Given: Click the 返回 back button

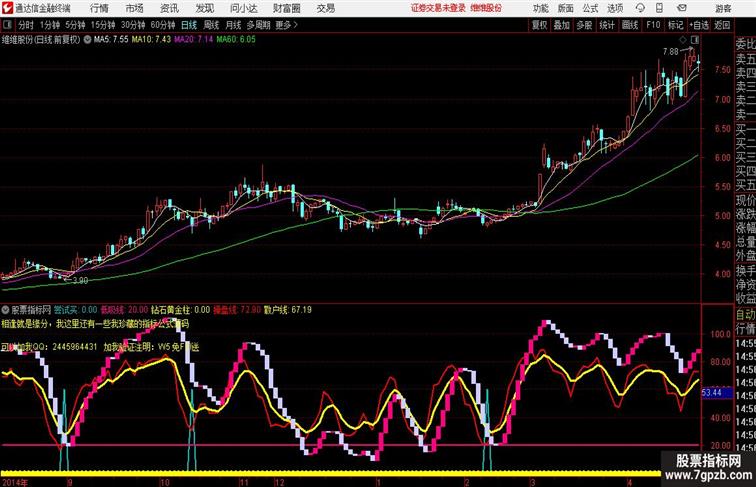Looking at the screenshot, I should 722,25.
